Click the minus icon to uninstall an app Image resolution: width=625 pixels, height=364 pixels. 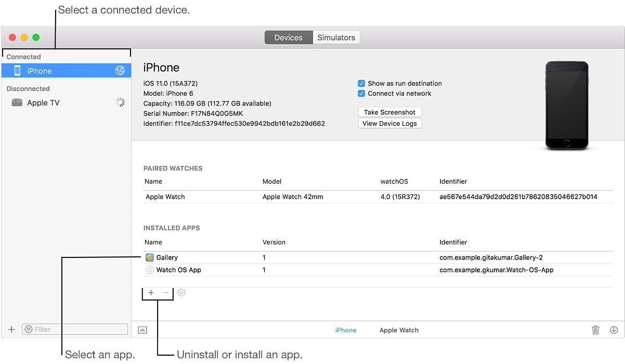click(166, 293)
